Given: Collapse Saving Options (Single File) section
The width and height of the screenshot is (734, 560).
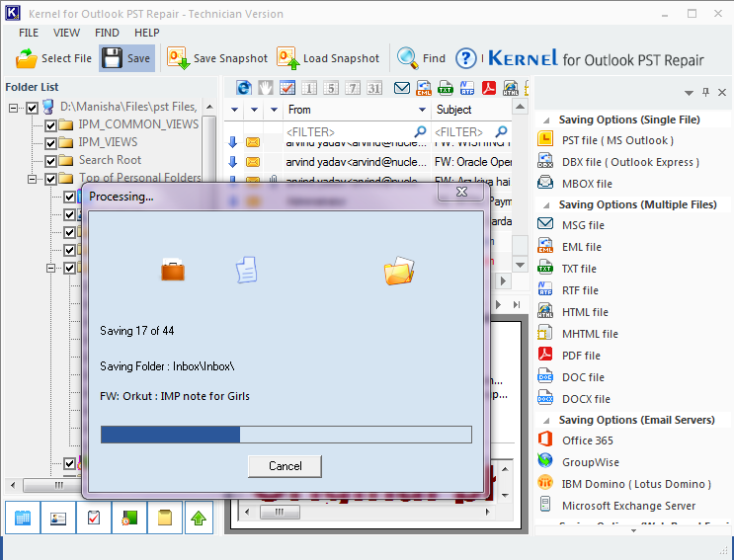Looking at the screenshot, I should [x=546, y=120].
